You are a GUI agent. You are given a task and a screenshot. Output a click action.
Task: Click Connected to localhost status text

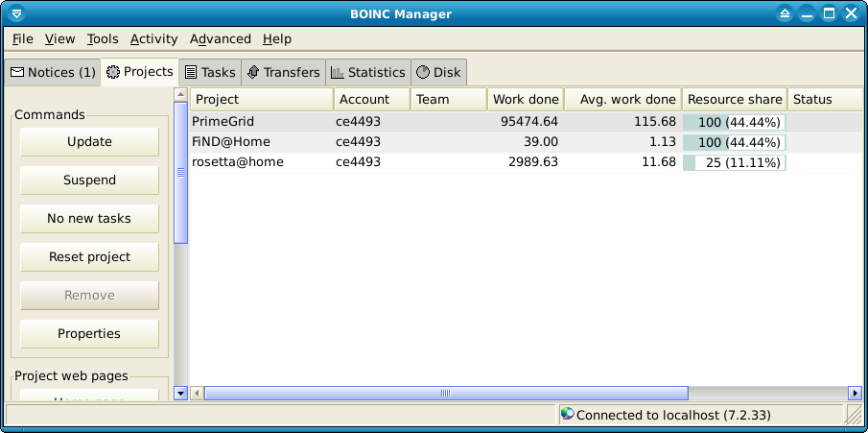pos(673,415)
